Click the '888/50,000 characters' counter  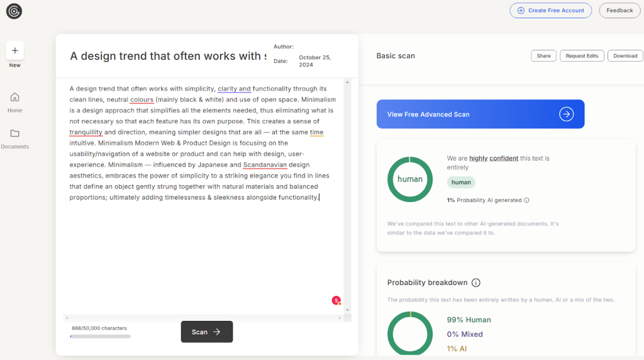99,328
